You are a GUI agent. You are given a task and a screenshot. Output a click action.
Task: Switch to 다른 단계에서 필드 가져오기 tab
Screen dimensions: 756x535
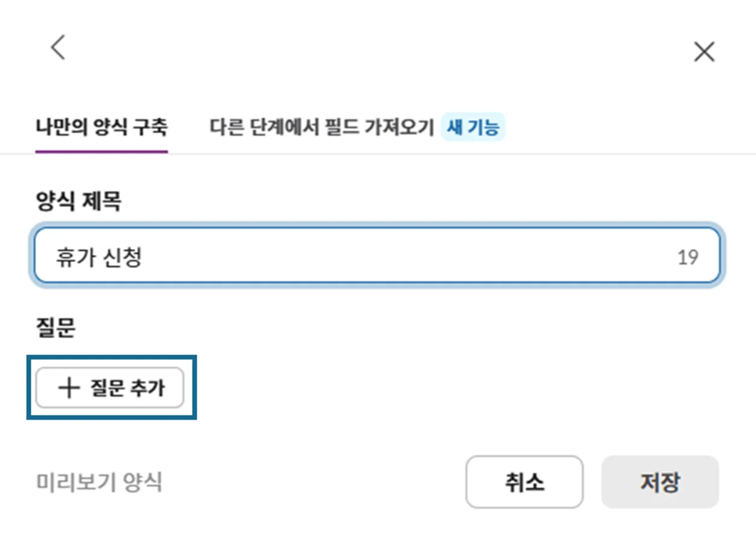(322, 127)
